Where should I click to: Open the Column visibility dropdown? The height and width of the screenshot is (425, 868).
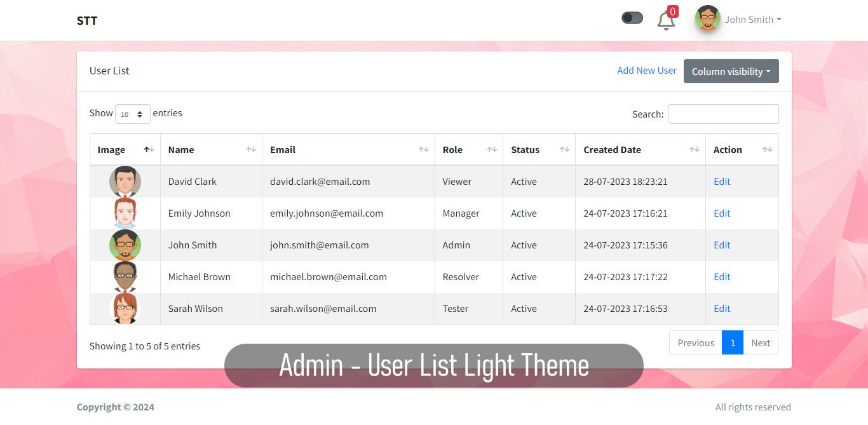731,71
